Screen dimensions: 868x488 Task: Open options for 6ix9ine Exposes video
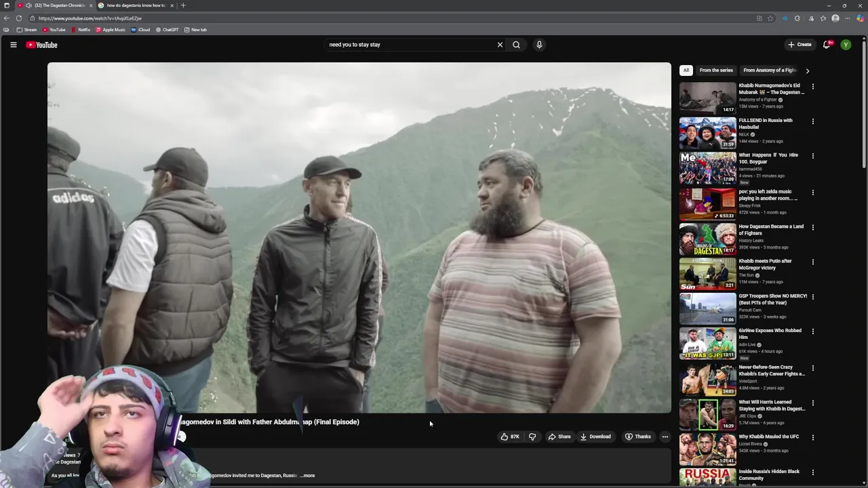[813, 331]
